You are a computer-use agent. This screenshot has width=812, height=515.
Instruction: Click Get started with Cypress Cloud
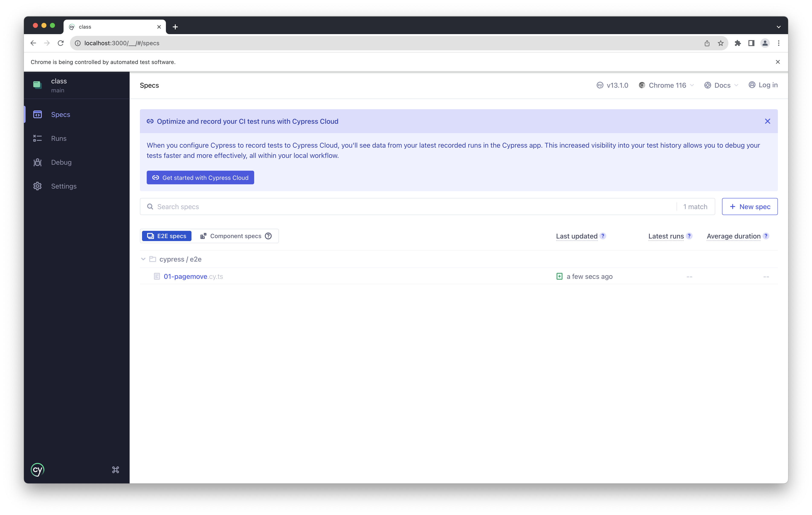tap(200, 177)
